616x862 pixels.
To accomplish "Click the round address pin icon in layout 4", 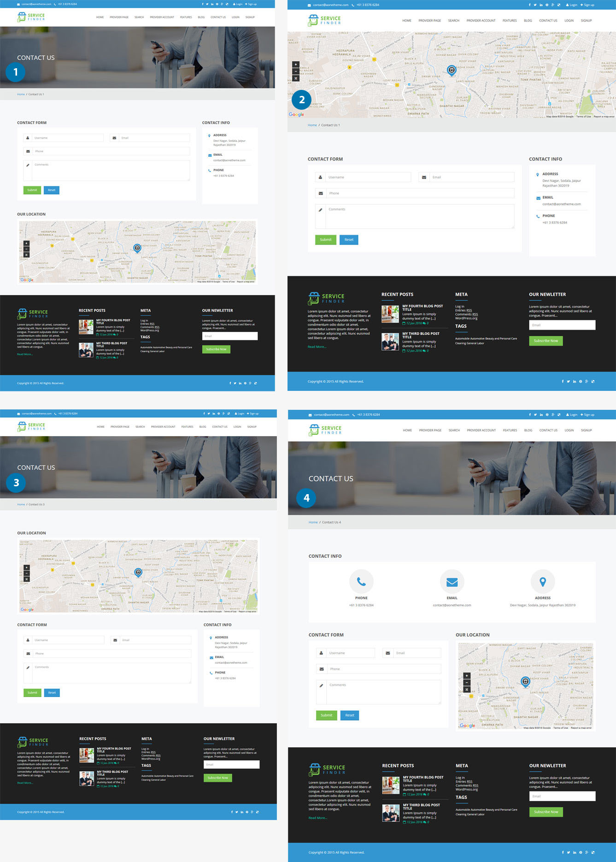I will point(543,582).
